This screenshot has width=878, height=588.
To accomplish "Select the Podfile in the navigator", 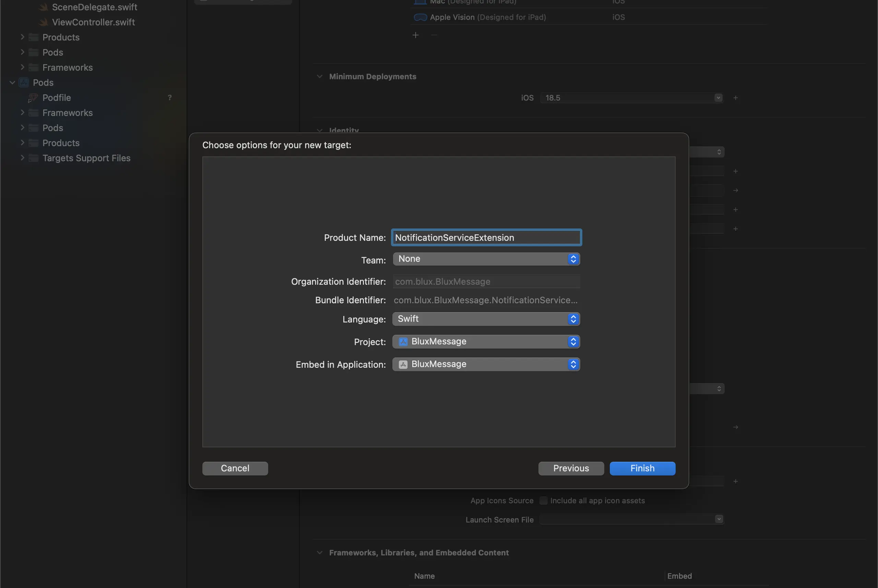I will (x=57, y=97).
